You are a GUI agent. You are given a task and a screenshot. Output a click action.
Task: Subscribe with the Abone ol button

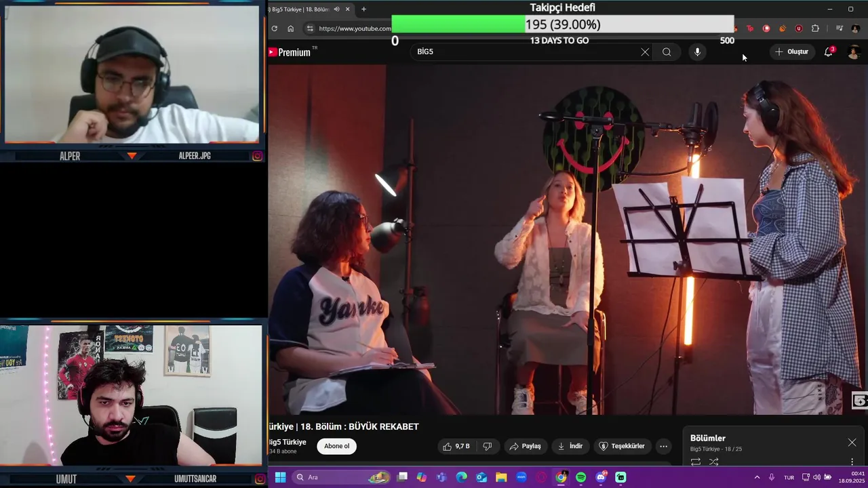pyautogui.click(x=336, y=446)
